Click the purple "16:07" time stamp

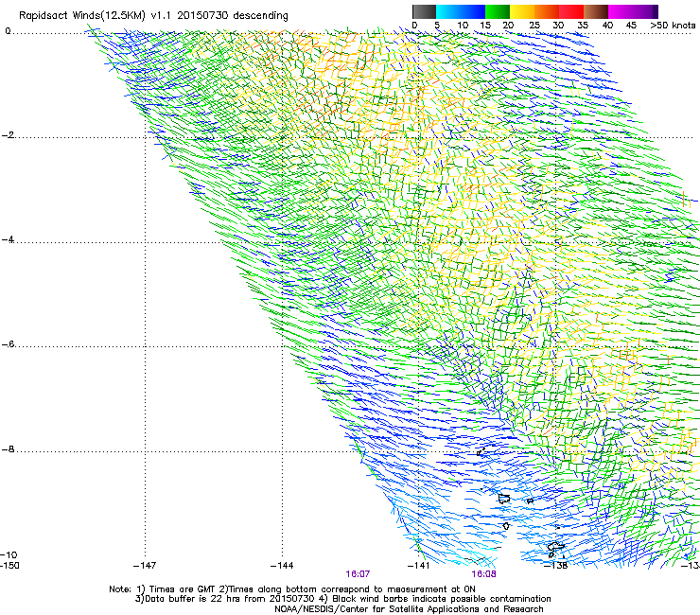pos(358,574)
